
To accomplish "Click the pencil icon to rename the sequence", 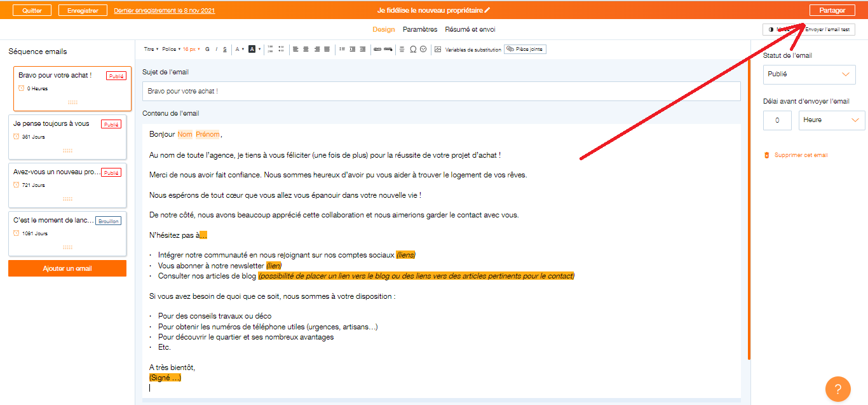I will [487, 10].
